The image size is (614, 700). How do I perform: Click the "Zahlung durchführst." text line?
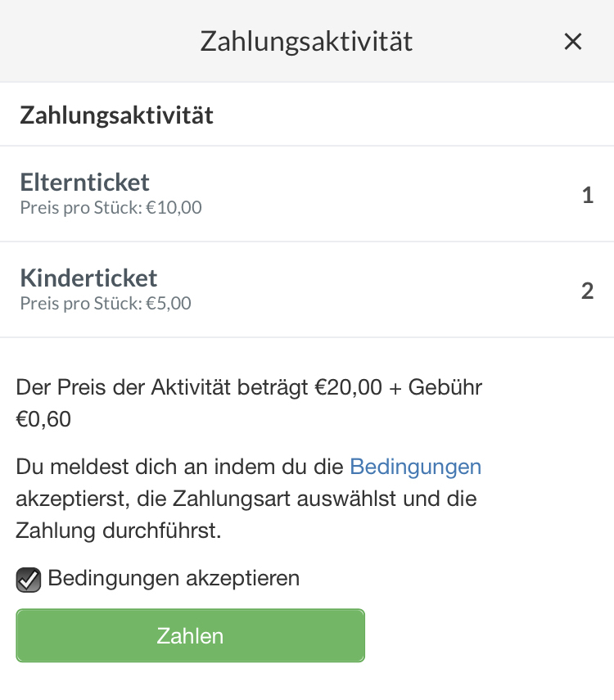tap(119, 531)
